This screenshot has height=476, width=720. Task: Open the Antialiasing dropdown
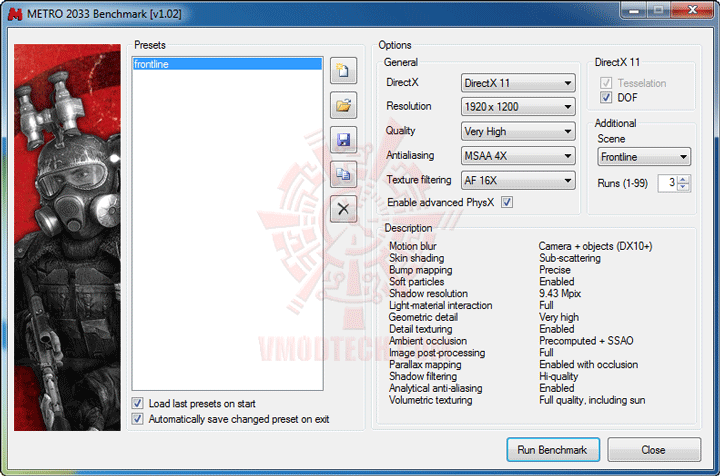(518, 156)
